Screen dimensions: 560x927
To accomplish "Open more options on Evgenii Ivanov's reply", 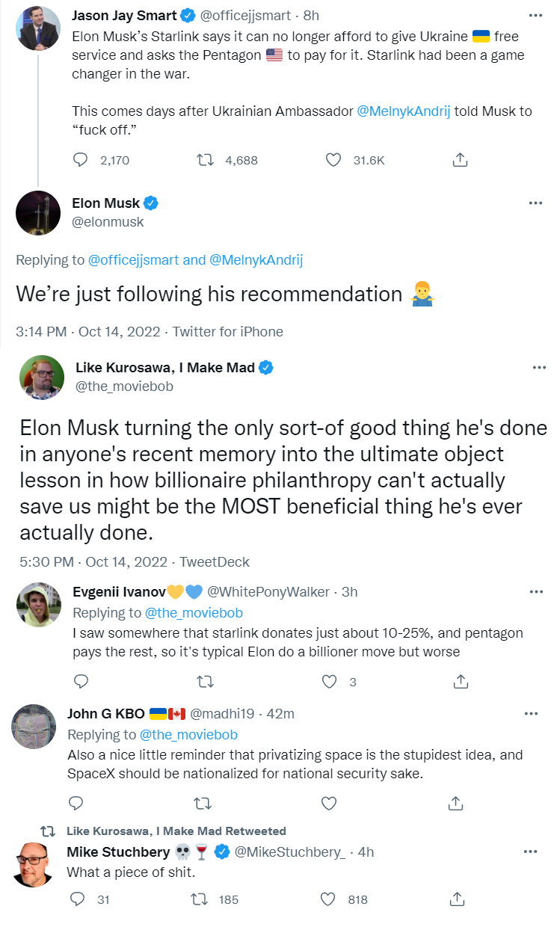I will (x=535, y=591).
